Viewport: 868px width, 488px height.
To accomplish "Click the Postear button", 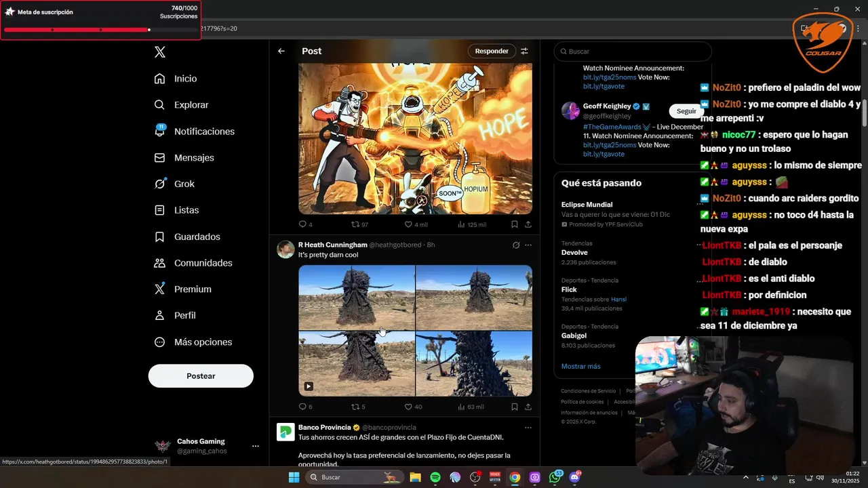I will [201, 376].
